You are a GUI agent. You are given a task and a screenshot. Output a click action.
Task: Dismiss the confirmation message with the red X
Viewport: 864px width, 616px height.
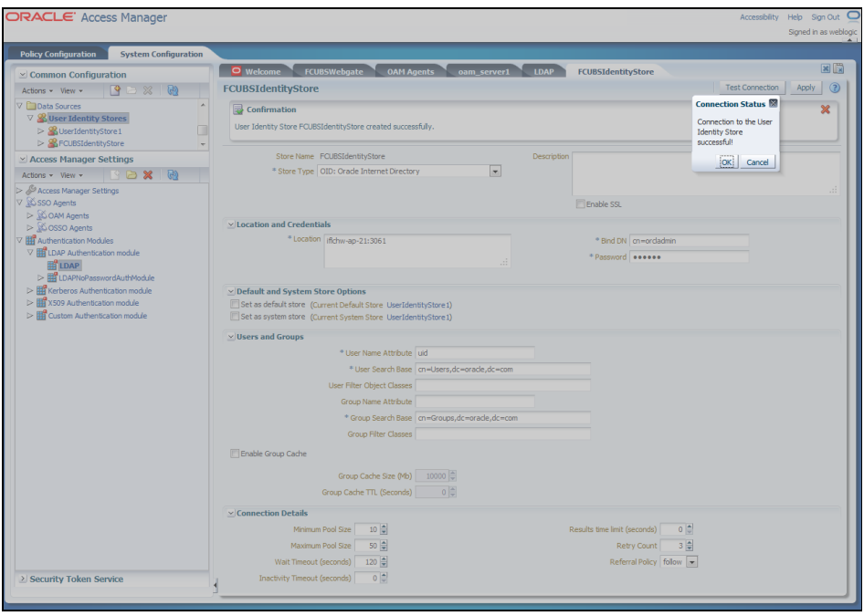click(x=825, y=110)
